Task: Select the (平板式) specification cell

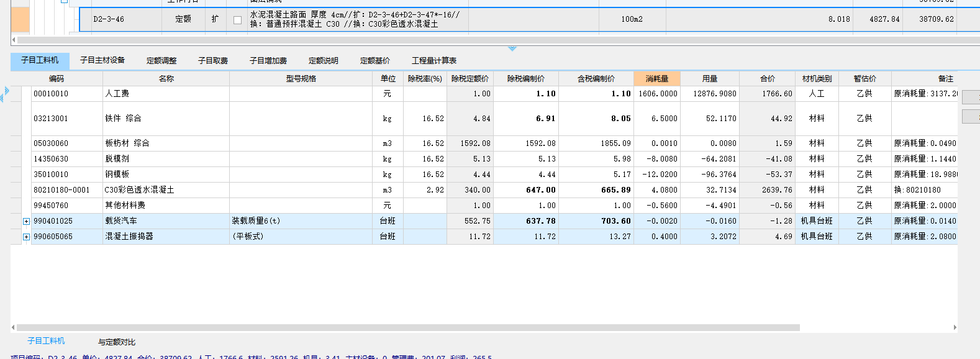Action: coord(301,237)
